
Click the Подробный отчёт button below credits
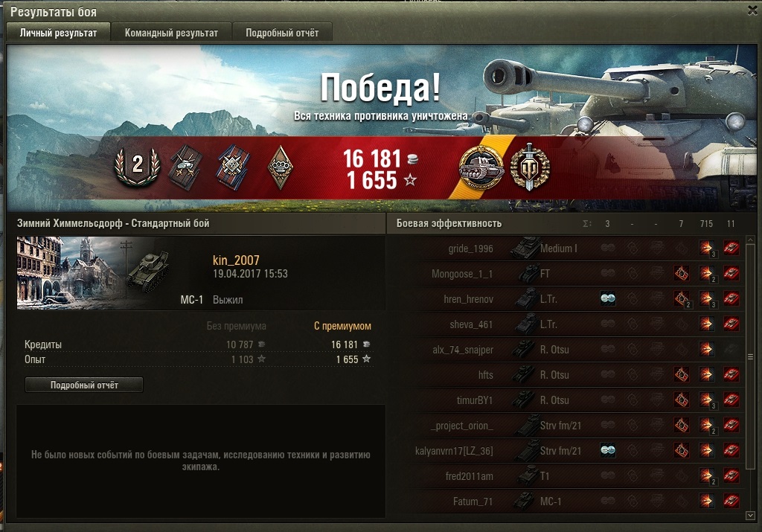coord(84,385)
